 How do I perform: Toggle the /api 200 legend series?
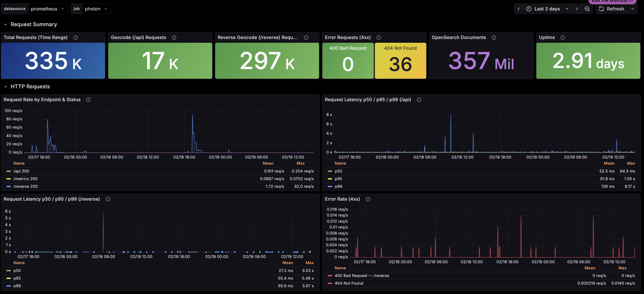coord(21,171)
